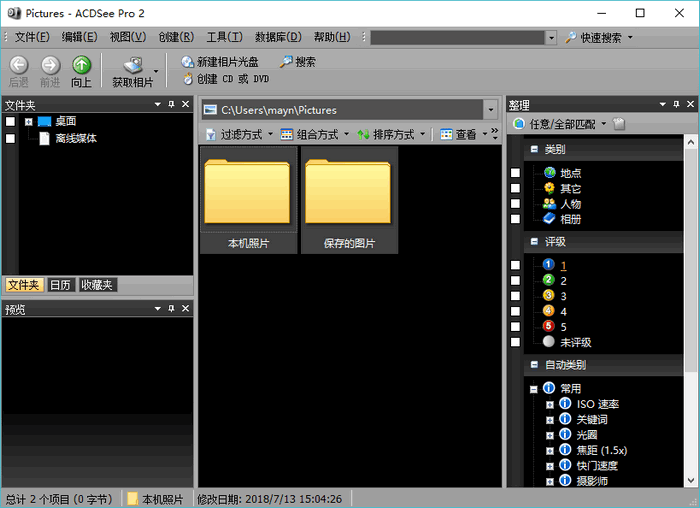The width and height of the screenshot is (700, 508).
Task: Close the 预览 panel
Action: pyautogui.click(x=186, y=308)
